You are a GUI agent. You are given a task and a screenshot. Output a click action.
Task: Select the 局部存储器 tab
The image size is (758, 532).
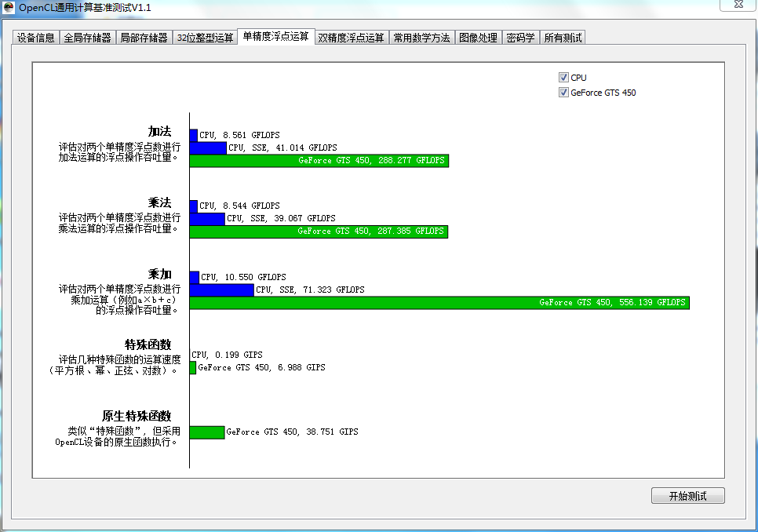coord(144,38)
